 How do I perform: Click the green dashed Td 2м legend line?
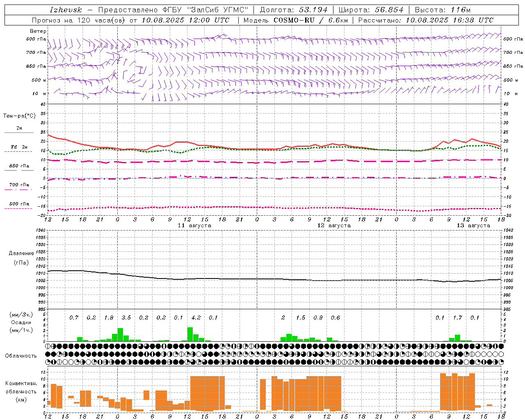[18, 151]
